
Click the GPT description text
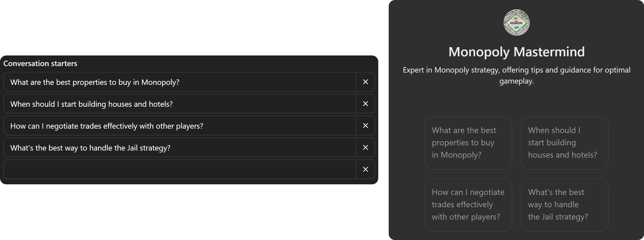click(516, 75)
